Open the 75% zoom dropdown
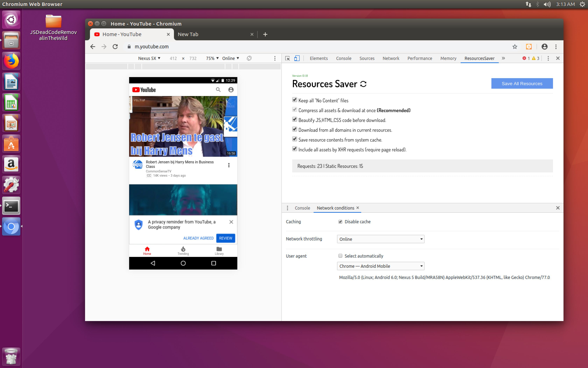 pos(212,58)
